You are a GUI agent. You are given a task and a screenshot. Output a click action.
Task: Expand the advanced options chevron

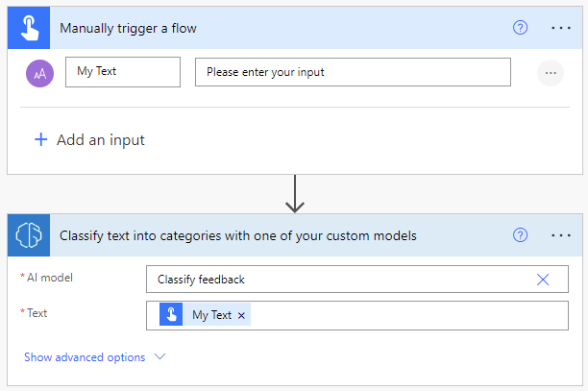[x=159, y=357]
